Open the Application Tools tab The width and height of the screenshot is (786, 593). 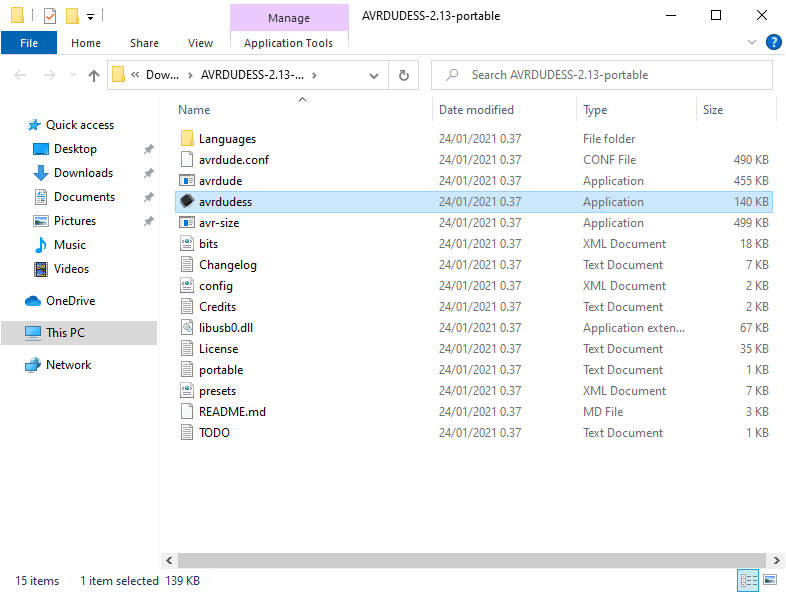(x=289, y=43)
